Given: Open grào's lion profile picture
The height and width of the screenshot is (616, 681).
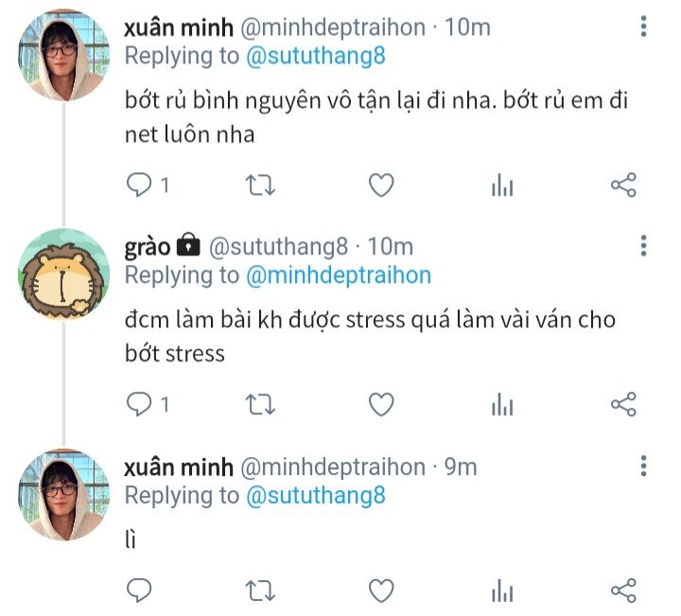Looking at the screenshot, I should (x=64, y=273).
